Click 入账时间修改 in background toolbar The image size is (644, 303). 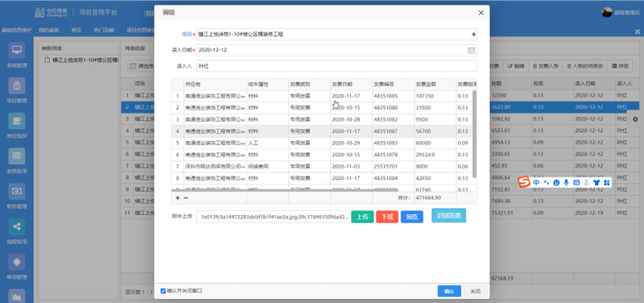[585, 66]
